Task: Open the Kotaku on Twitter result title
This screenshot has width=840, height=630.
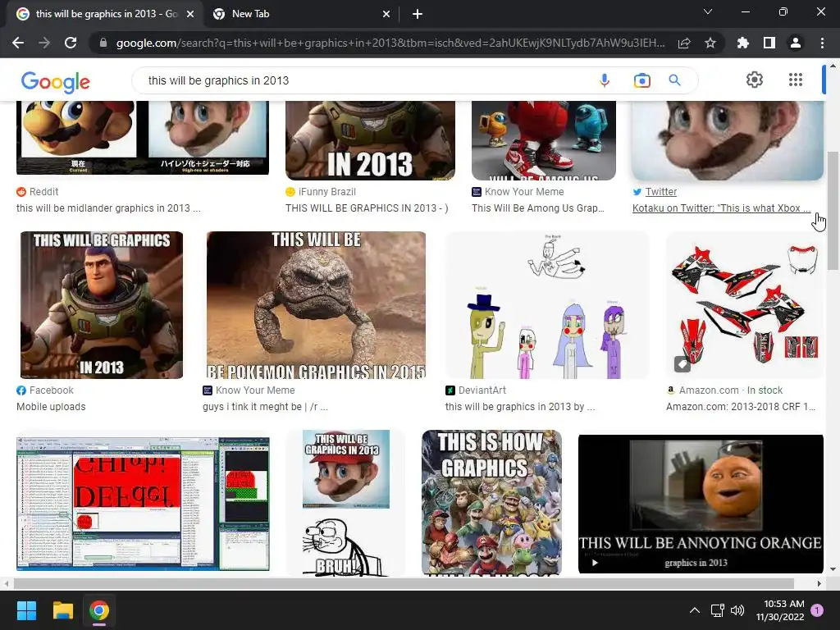Action: tap(721, 208)
